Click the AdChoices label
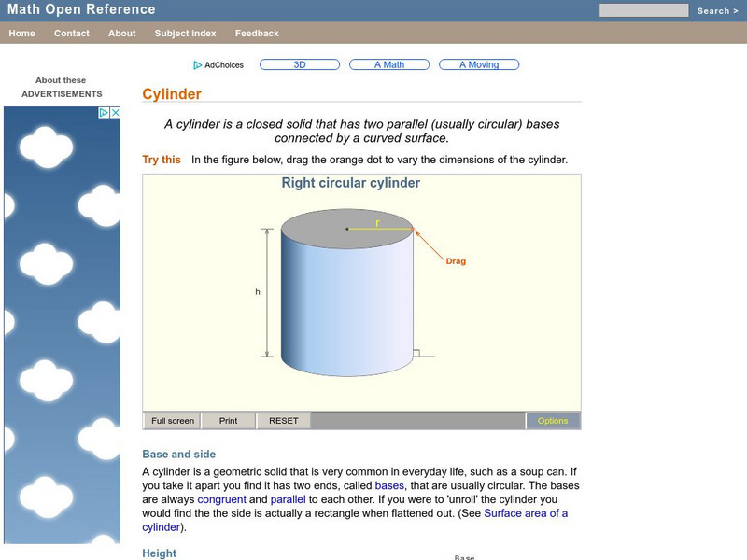The image size is (747, 560). 224,65
